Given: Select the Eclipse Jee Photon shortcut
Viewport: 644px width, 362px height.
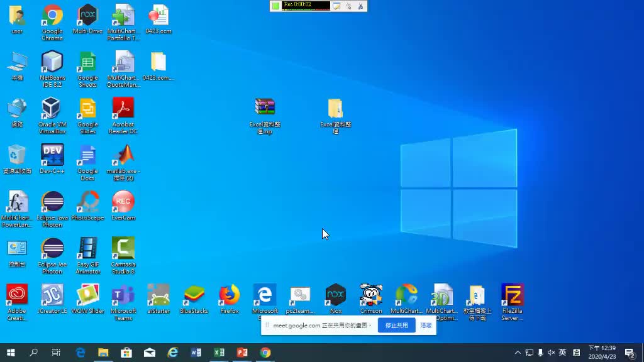Looking at the screenshot, I should [x=52, y=256].
